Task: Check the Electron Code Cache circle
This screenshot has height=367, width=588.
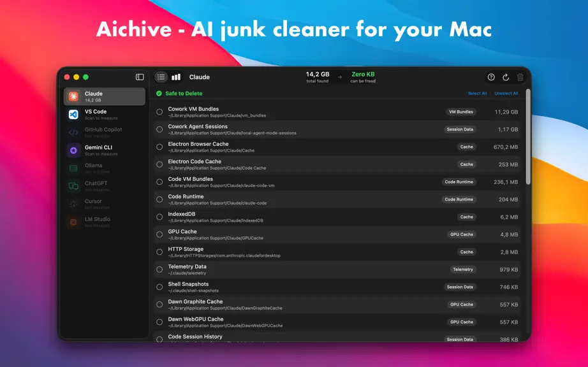Action: [159, 164]
